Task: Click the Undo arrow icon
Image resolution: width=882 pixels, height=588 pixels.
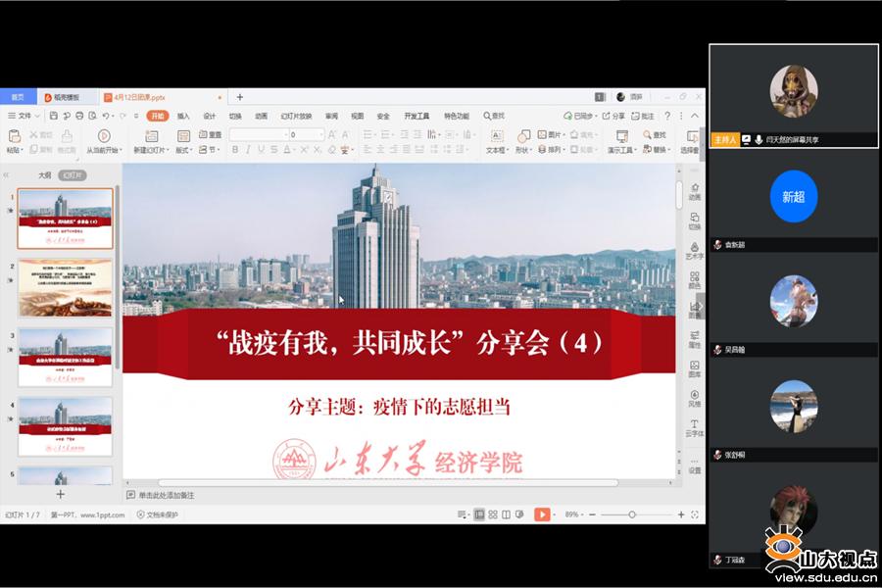Action: pos(106,116)
